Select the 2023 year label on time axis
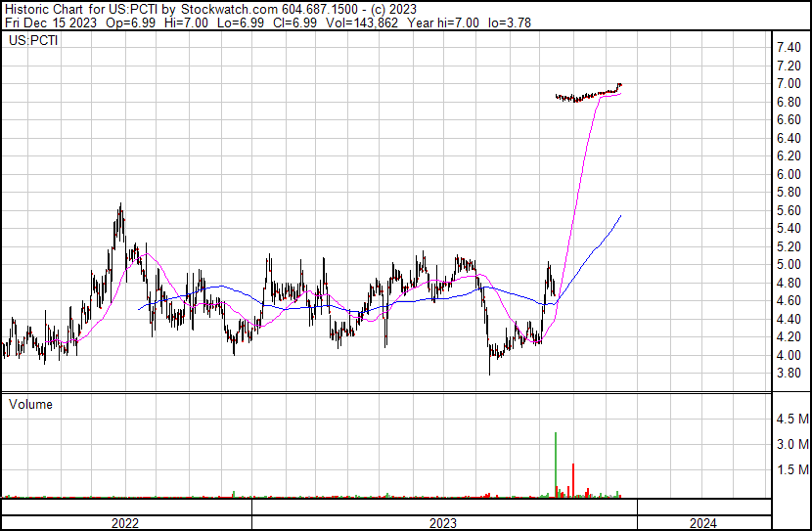This screenshot has height=531, width=812. point(444,523)
